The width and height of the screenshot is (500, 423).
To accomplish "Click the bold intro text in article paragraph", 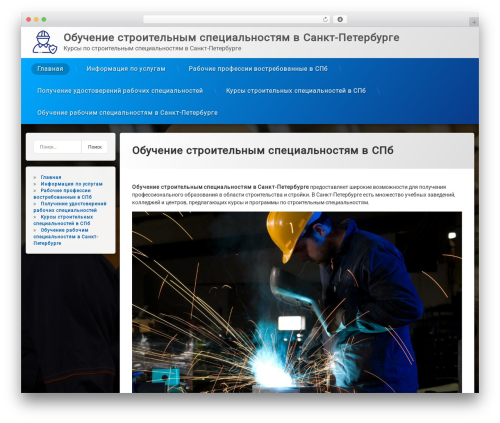I will point(220,187).
